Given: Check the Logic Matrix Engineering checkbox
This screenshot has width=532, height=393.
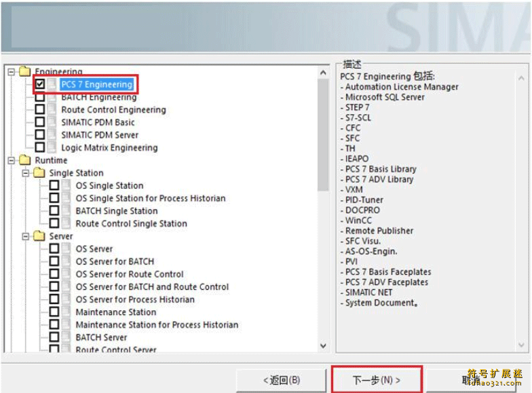Looking at the screenshot, I should coord(40,147).
